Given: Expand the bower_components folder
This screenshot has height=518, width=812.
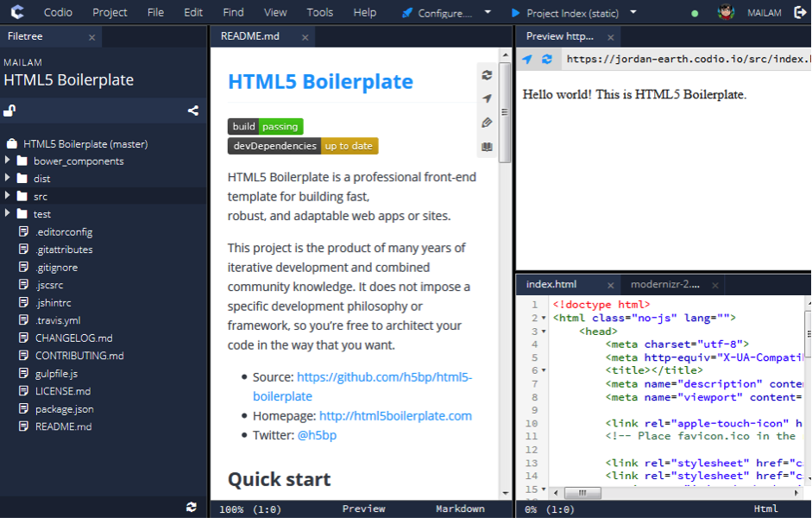Looking at the screenshot, I should 7,161.
